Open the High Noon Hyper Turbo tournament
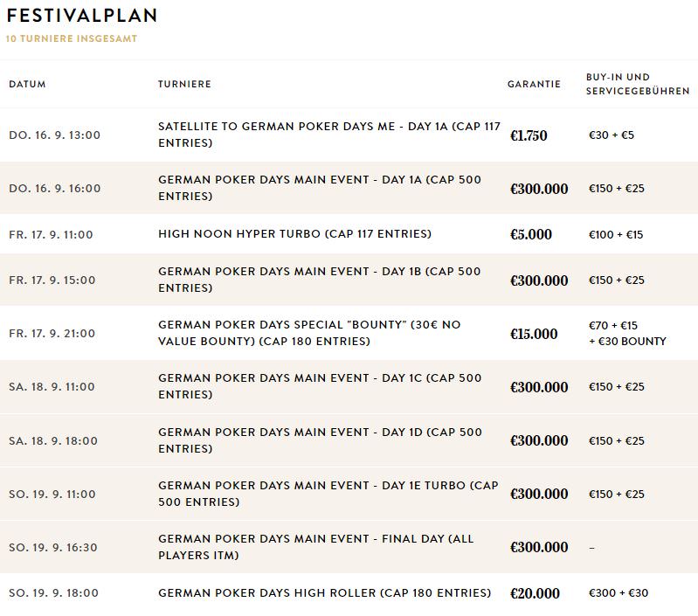698x616 pixels. tap(294, 234)
